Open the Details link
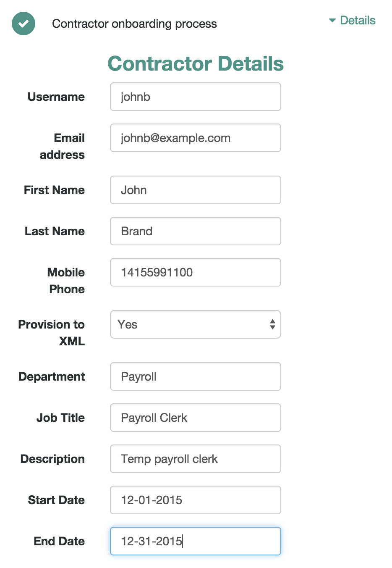The height and width of the screenshot is (568, 392). coord(358,20)
